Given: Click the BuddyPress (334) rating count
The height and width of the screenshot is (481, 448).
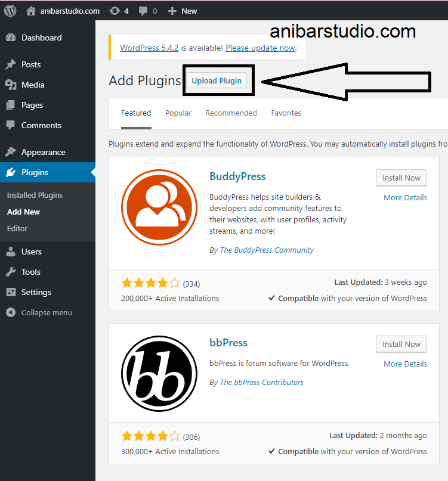Looking at the screenshot, I should tap(191, 284).
